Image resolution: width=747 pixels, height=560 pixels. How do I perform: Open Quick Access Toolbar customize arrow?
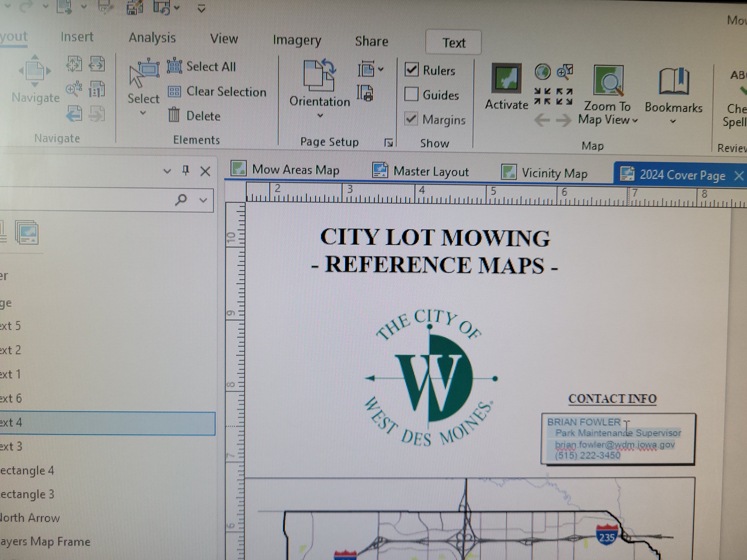[x=202, y=9]
